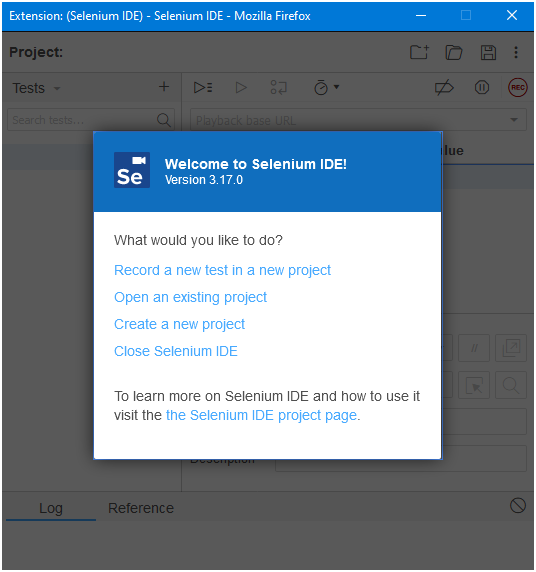The height and width of the screenshot is (572, 536).
Task: Click Create a new project link
Action: click(x=179, y=324)
